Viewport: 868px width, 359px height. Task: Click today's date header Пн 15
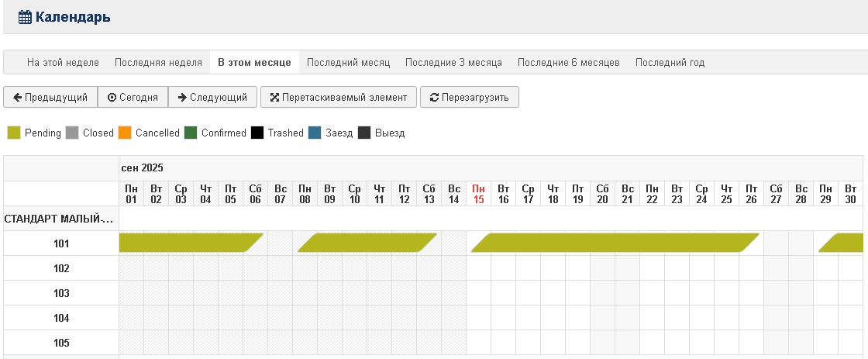pos(478,194)
